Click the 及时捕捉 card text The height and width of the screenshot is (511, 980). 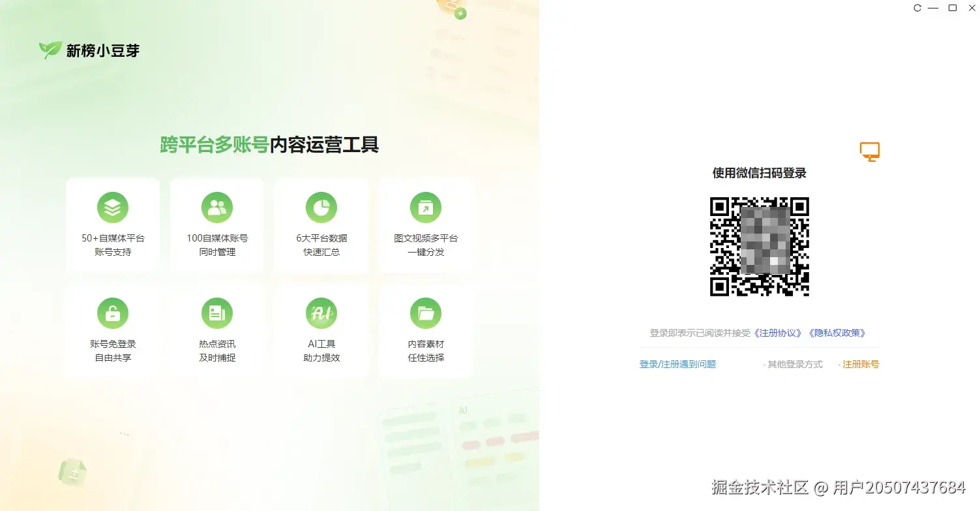[217, 358]
